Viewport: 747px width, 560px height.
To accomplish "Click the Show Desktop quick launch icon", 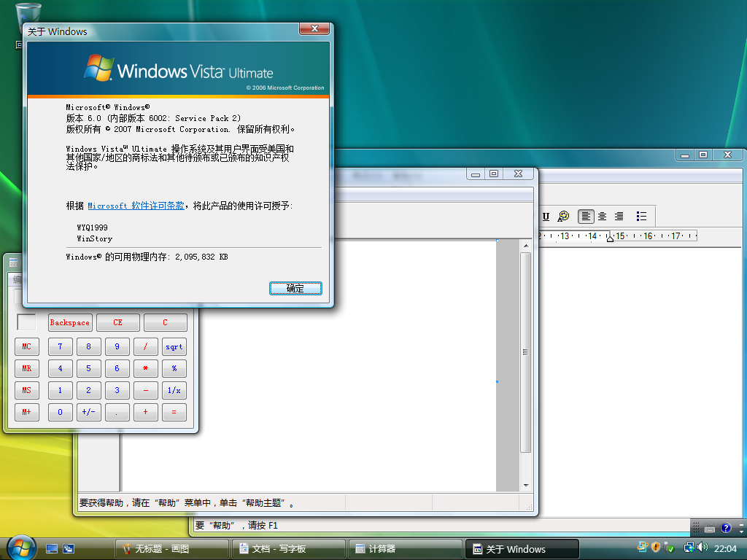I will pyautogui.click(x=52, y=548).
